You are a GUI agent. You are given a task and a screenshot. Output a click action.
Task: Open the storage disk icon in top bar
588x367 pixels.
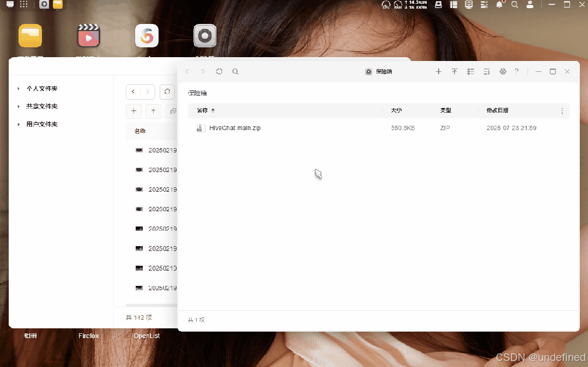coord(438,4)
